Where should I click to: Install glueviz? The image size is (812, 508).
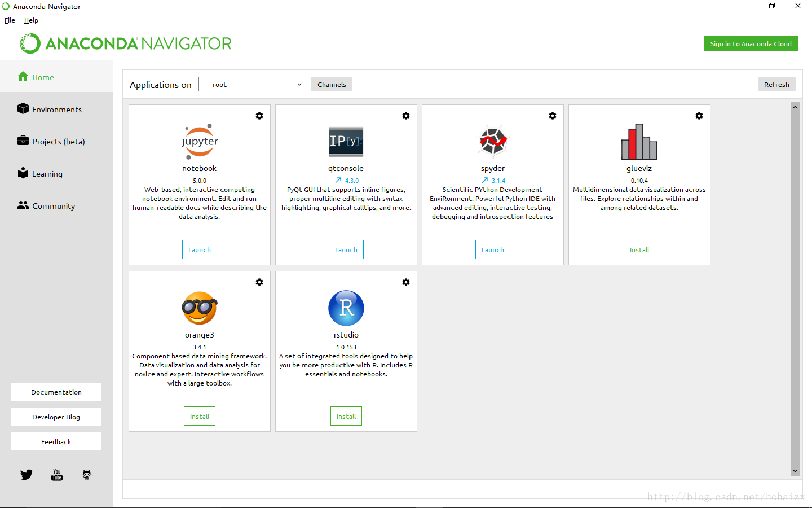pyautogui.click(x=639, y=249)
